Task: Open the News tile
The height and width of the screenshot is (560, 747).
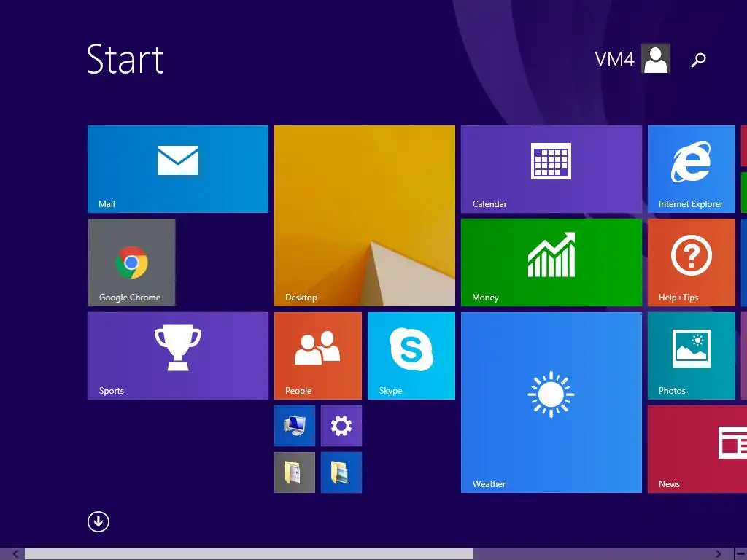Action: coord(697,449)
